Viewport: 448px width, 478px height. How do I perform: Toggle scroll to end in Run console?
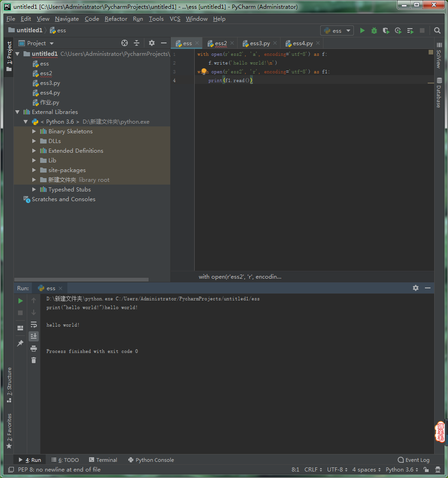(x=34, y=336)
